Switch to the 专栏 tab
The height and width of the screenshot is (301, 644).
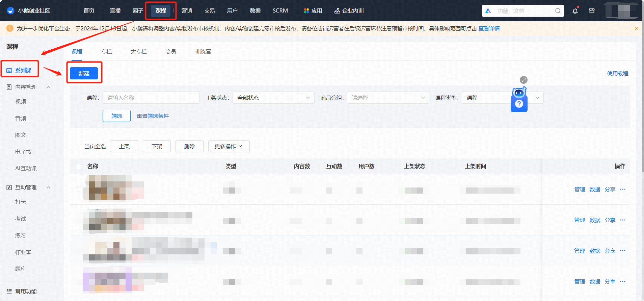[x=106, y=51]
